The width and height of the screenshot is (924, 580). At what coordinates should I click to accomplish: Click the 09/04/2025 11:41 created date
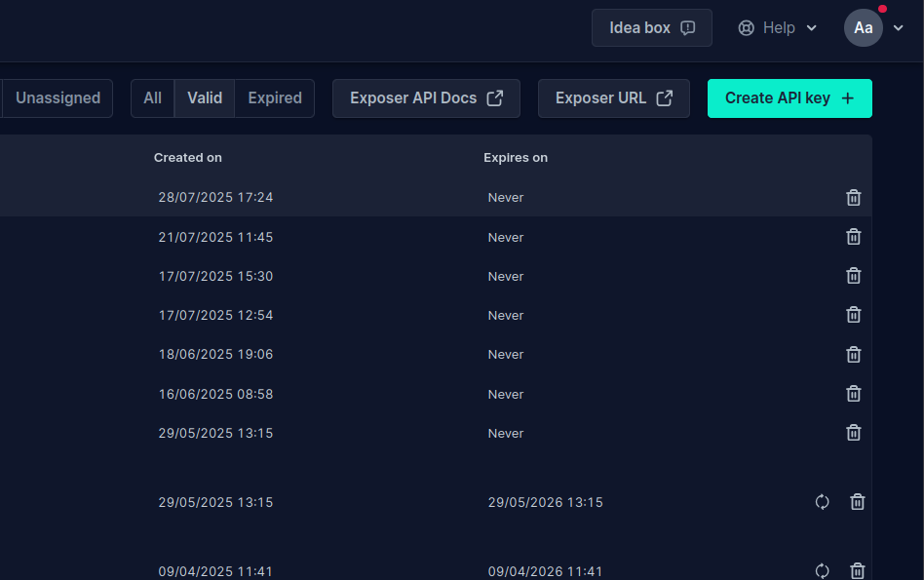pyautogui.click(x=215, y=571)
